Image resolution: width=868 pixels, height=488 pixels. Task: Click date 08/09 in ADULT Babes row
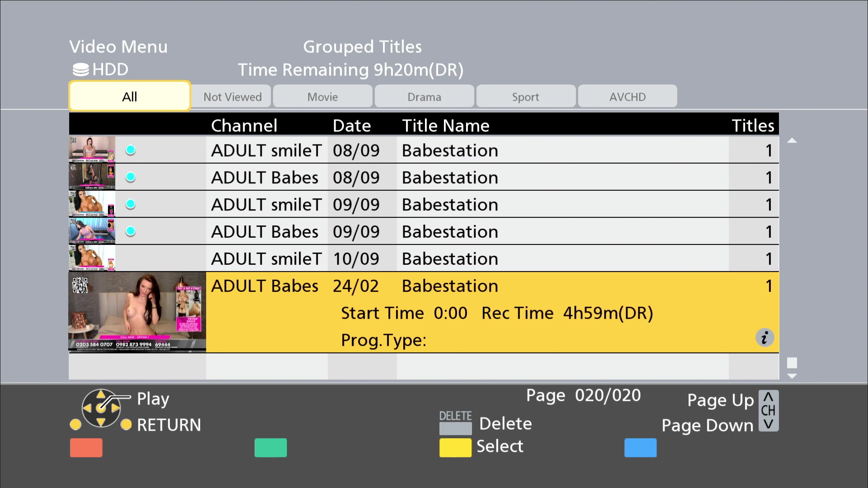coord(356,178)
